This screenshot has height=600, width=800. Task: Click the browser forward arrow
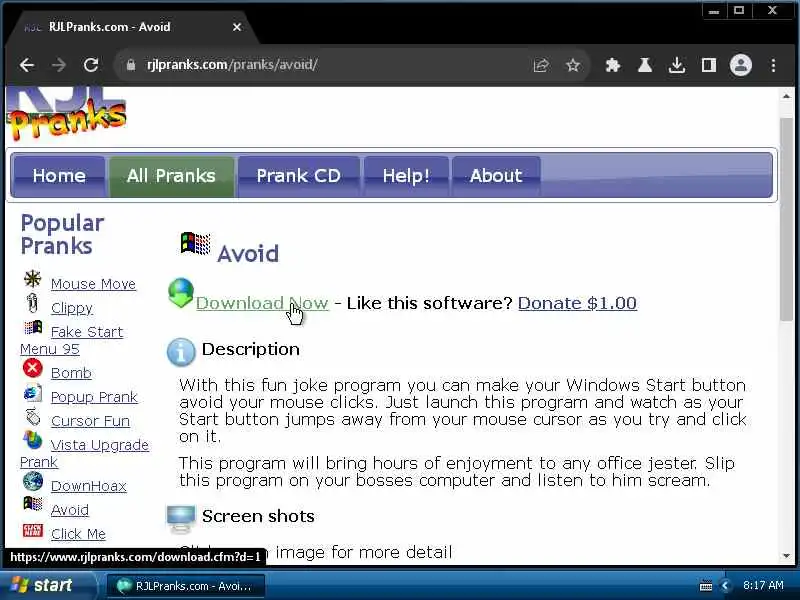tap(59, 65)
